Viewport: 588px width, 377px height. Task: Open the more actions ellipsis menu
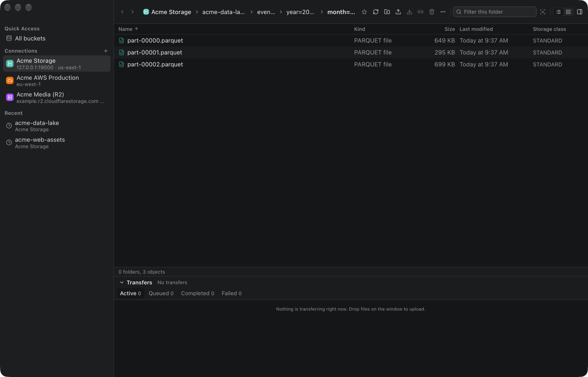[443, 12]
